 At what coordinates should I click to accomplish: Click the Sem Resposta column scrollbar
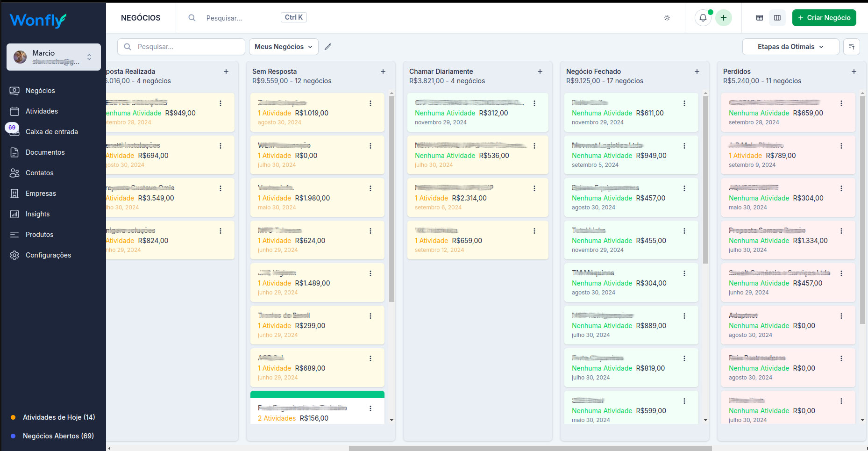tap(391, 199)
